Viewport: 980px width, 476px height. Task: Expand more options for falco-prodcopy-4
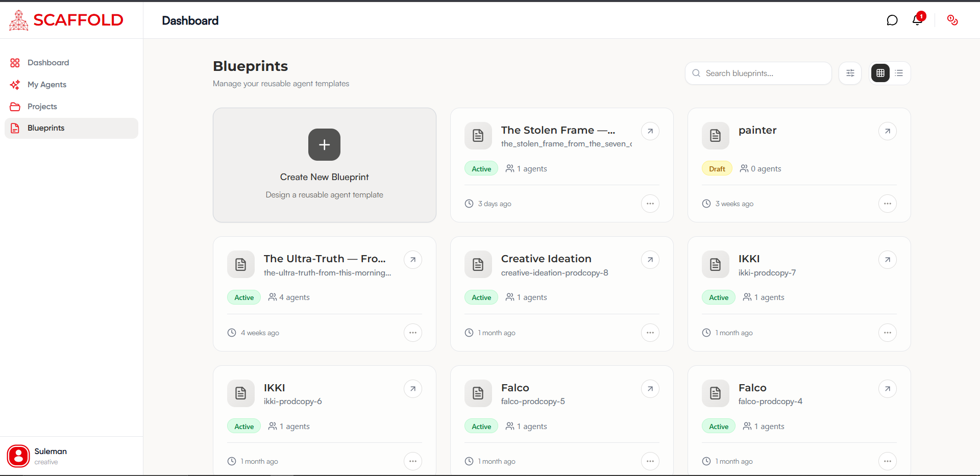888,461
